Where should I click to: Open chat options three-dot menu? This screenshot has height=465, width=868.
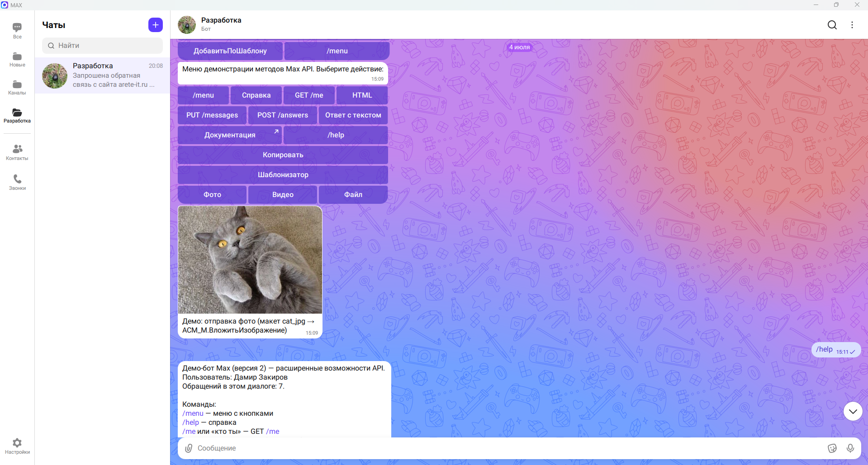pyautogui.click(x=852, y=25)
